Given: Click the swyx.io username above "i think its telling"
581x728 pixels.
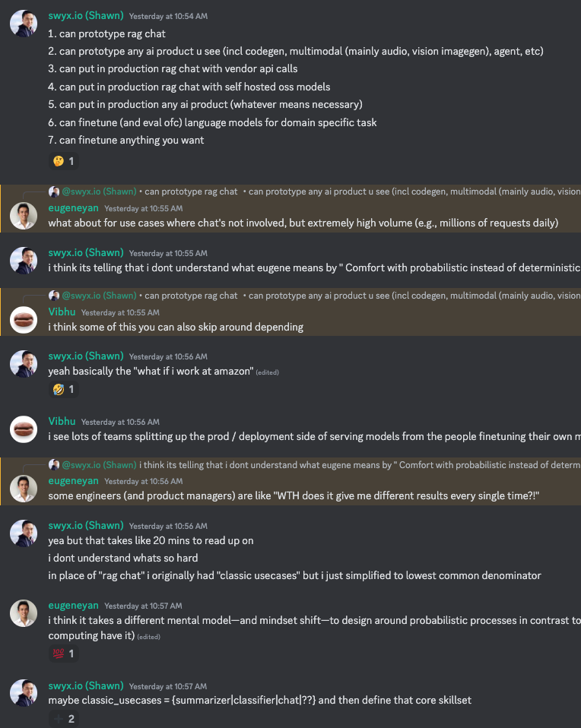Looking at the screenshot, I should tap(85, 253).
